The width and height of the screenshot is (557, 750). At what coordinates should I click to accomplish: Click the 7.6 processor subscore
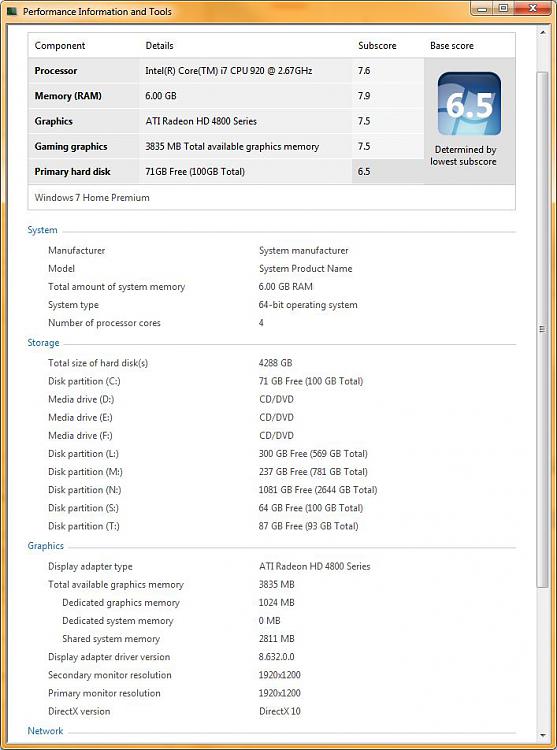(364, 71)
